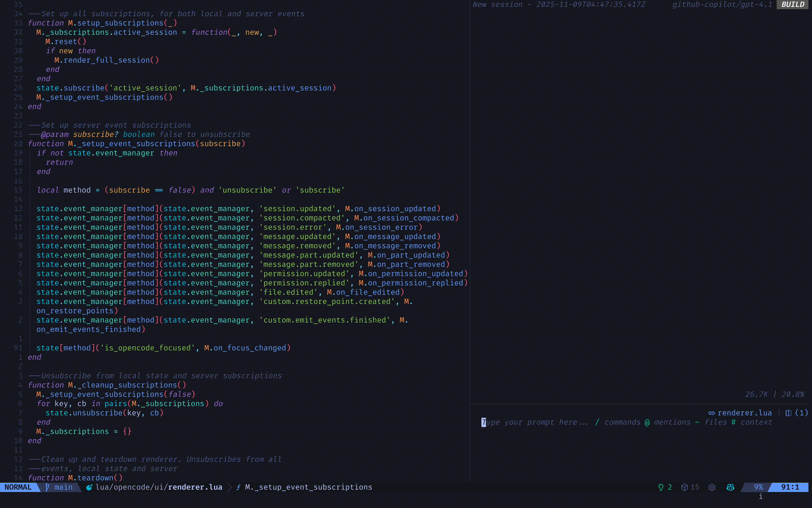This screenshot has width=812, height=508.
Task: Click the GitHub Copilot icon in the statusline
Action: coord(730,487)
